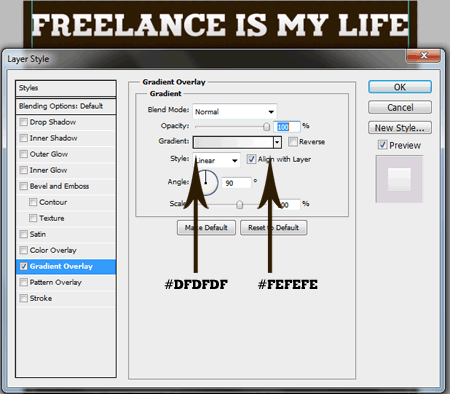Click the OK button
This screenshot has width=450, height=394.
(400, 87)
